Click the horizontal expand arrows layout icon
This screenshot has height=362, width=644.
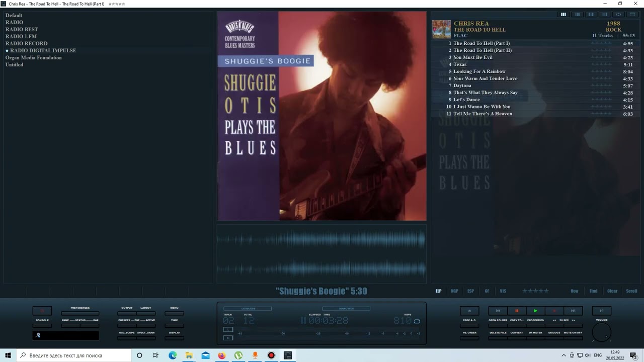[619, 15]
